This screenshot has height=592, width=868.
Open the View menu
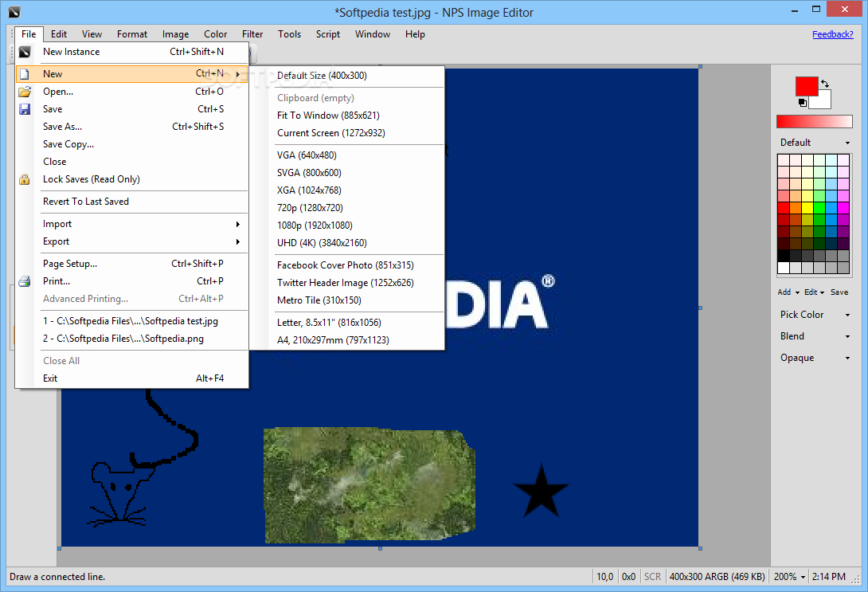[92, 34]
